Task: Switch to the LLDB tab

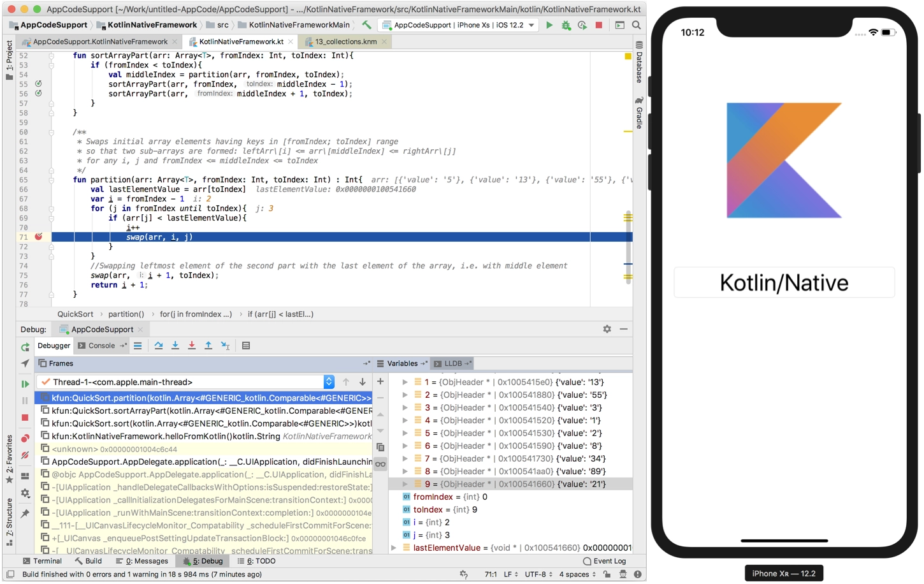Action: pyautogui.click(x=452, y=363)
